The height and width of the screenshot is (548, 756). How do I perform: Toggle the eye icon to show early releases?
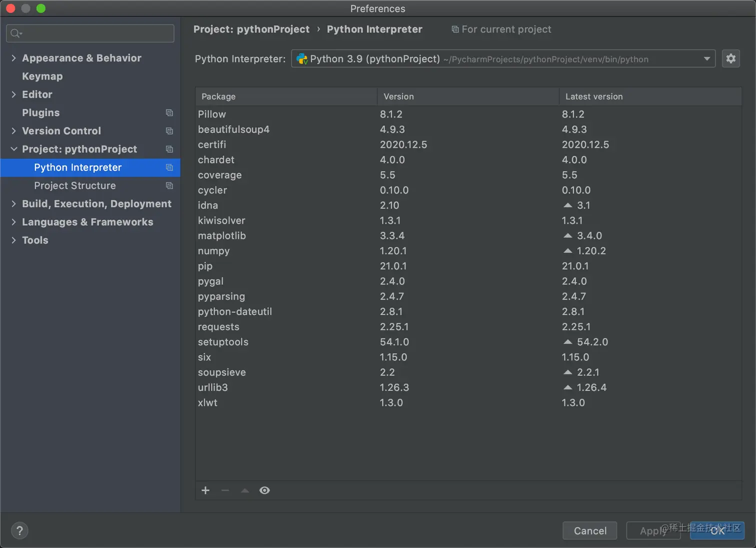(264, 490)
